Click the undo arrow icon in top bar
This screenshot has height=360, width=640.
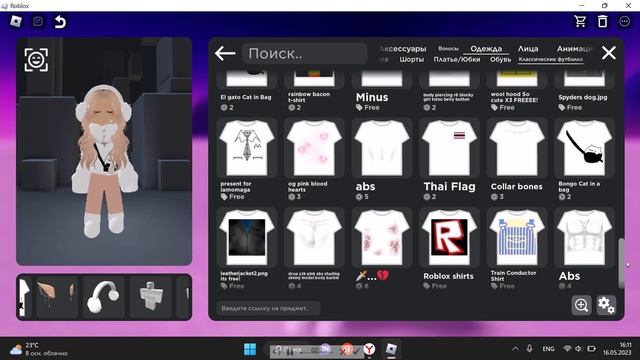point(60,22)
